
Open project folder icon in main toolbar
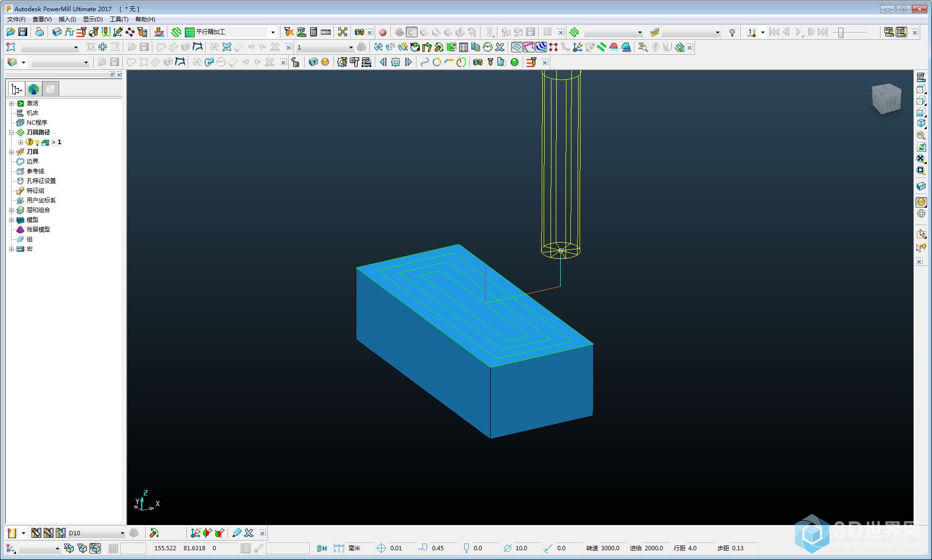click(x=11, y=32)
